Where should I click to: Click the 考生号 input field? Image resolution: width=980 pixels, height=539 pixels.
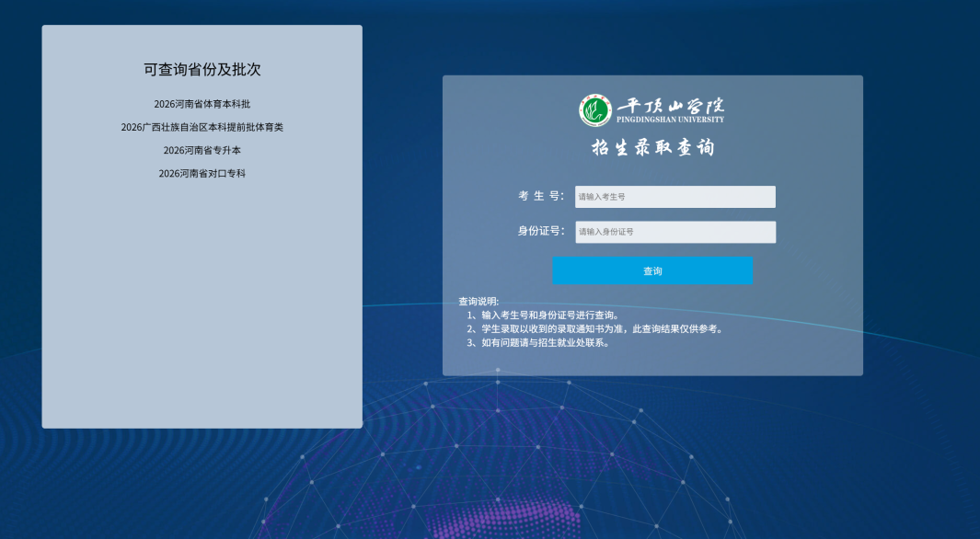[675, 197]
